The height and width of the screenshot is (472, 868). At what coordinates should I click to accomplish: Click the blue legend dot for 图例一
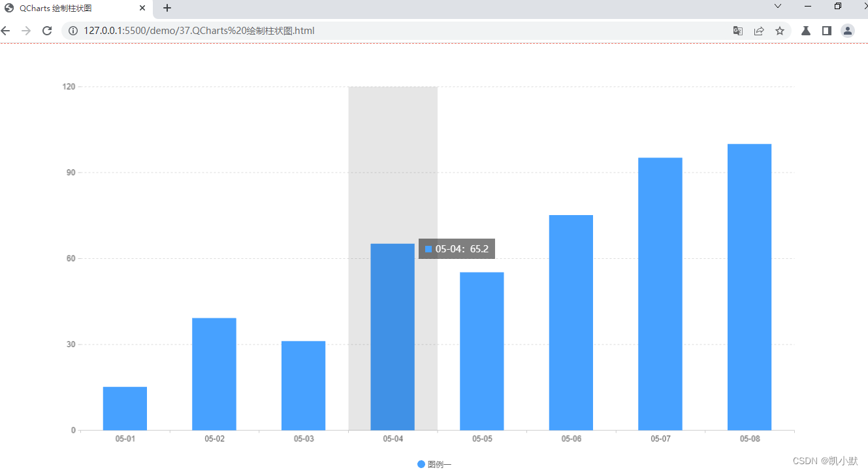tap(421, 464)
